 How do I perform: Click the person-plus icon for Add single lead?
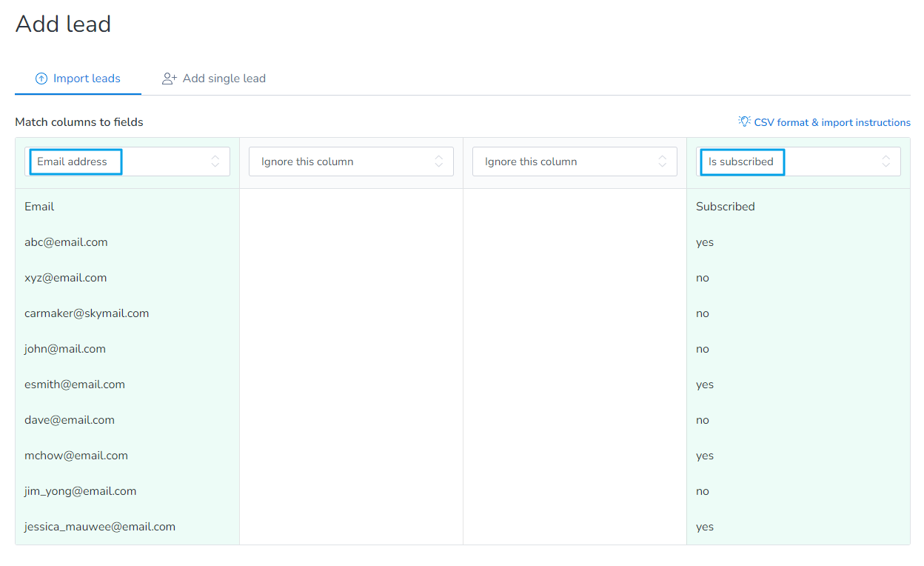point(170,79)
